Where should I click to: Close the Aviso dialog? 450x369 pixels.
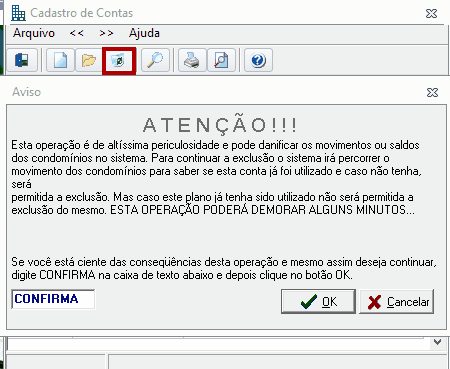(x=432, y=92)
